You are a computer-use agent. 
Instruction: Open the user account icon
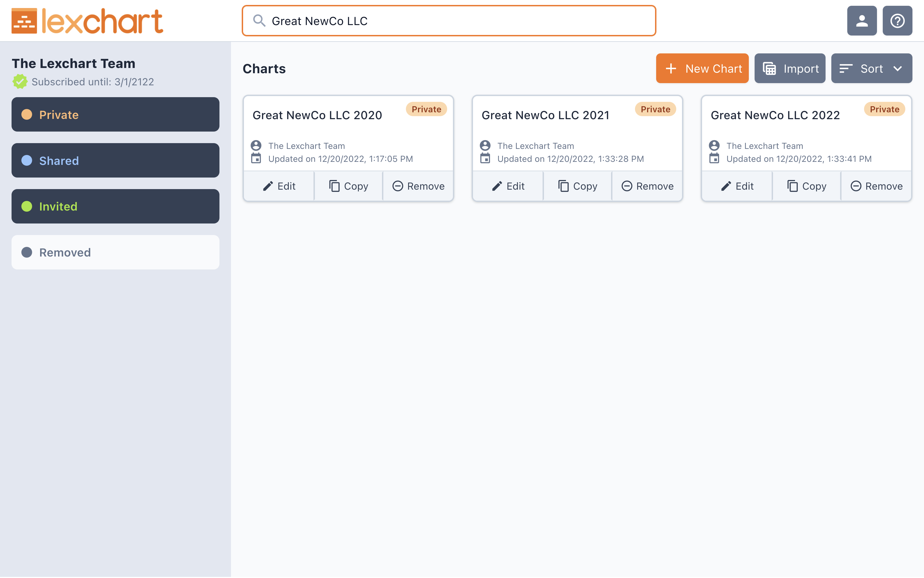click(x=862, y=21)
